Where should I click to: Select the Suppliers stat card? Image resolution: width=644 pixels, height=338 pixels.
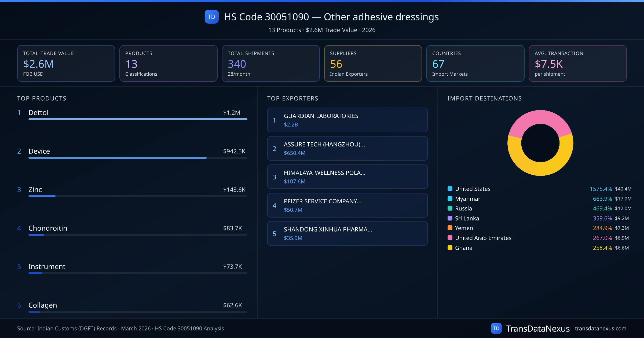coord(373,63)
